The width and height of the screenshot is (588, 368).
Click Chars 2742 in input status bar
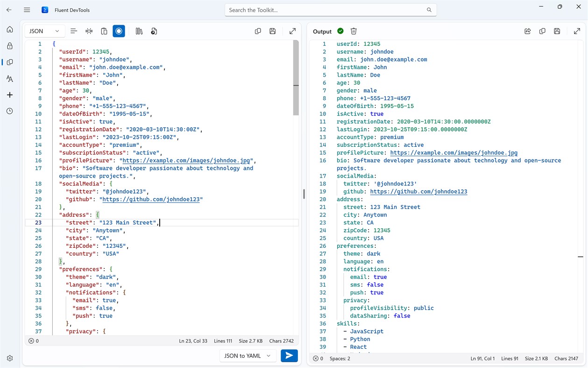tap(282, 341)
